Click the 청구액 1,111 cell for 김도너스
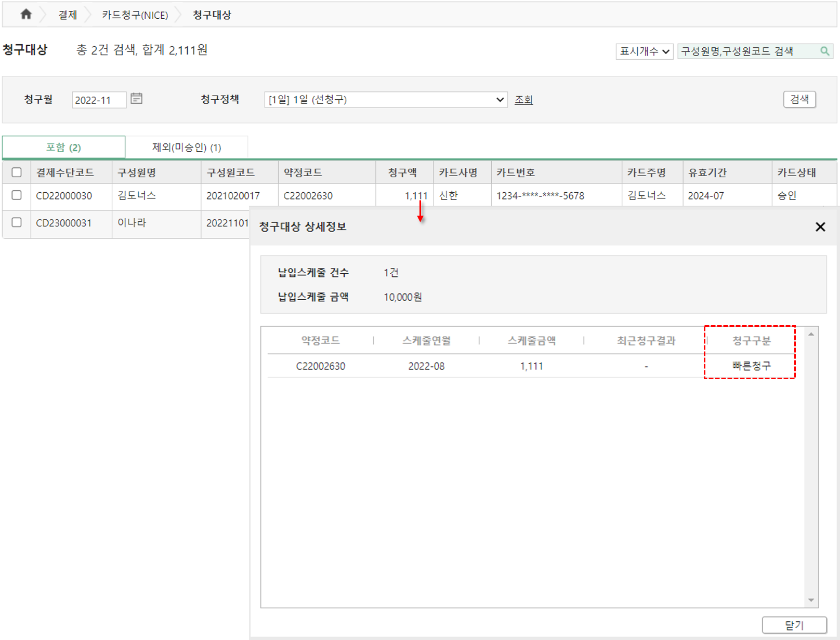Image resolution: width=840 pixels, height=640 pixels. (x=404, y=196)
